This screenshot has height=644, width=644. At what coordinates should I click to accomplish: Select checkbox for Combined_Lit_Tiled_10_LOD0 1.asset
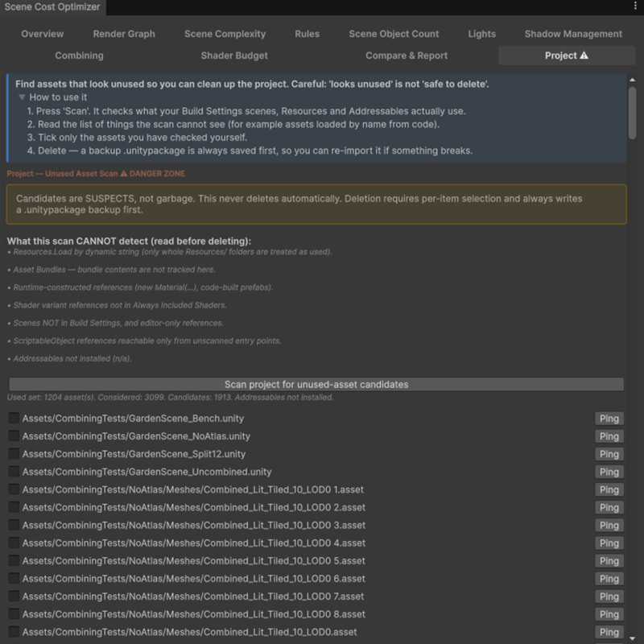14,489
